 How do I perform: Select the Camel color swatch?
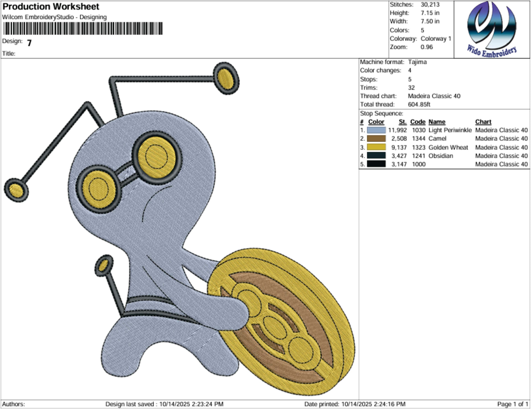point(376,139)
